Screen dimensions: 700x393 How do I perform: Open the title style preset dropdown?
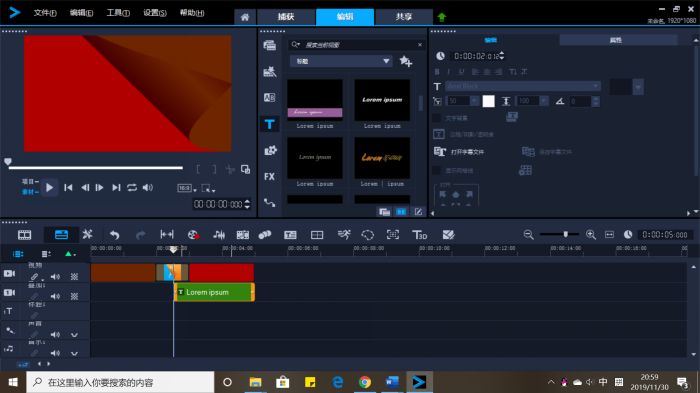[638, 87]
